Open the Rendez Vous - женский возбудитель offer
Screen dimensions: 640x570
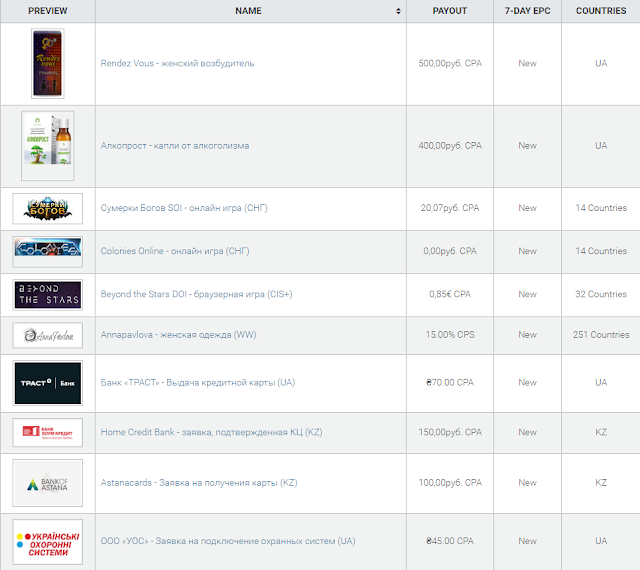[x=177, y=63]
